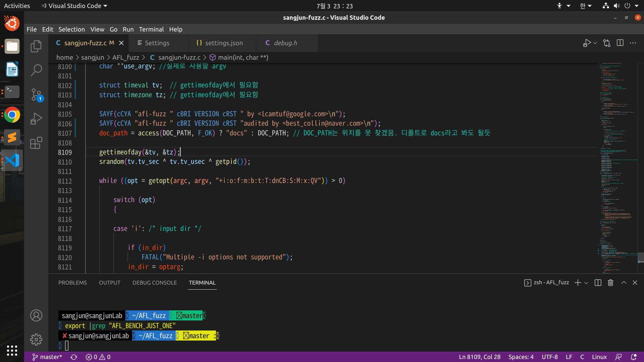Click the master* branch in the status bar
The width and height of the screenshot is (644, 362).
47,357
